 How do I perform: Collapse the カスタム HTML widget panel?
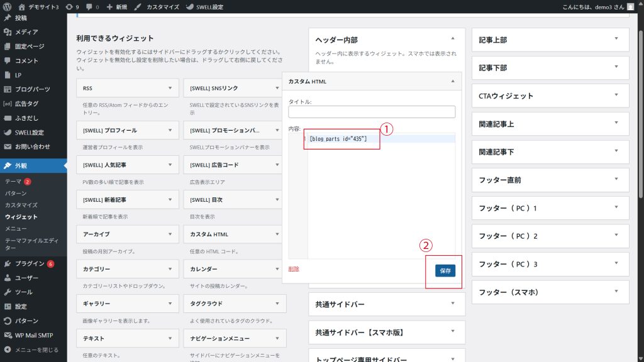coord(453,82)
